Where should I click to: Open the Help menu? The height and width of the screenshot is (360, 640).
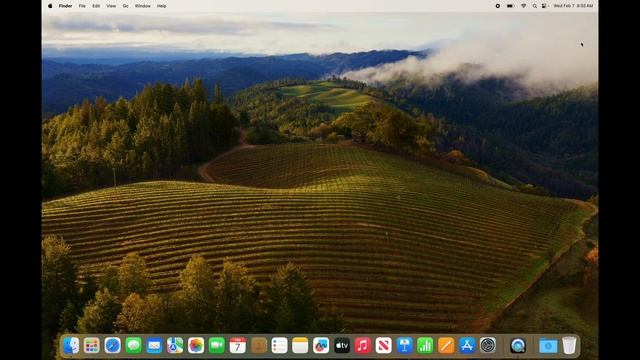point(162,6)
